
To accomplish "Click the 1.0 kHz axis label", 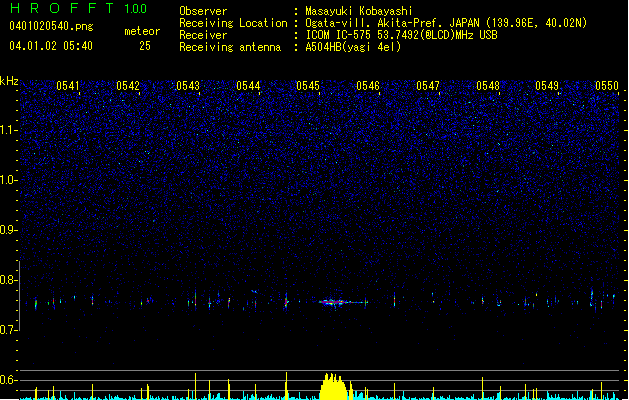I will tap(8, 180).
